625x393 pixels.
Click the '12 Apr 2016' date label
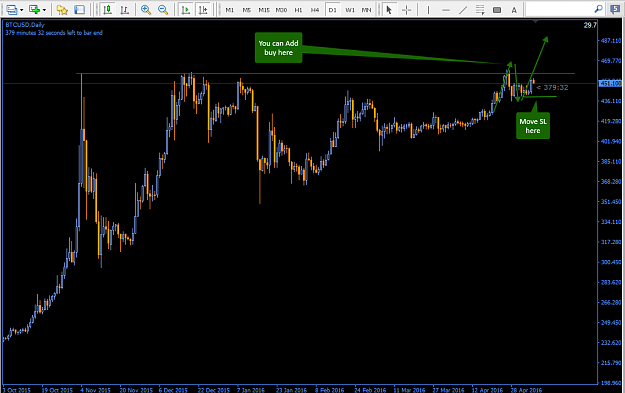coord(487,390)
